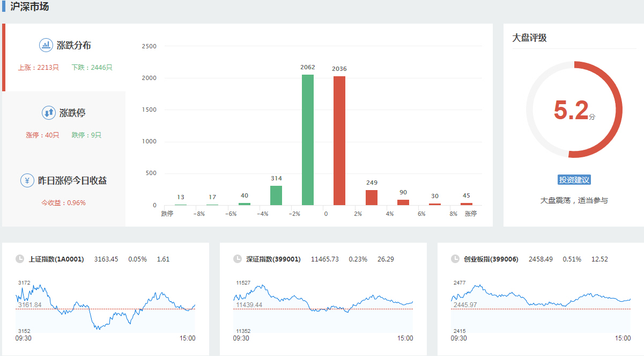Image resolution: width=644 pixels, height=356 pixels.
Task: Click the clock icon beside 创业板指
Action: point(455,259)
